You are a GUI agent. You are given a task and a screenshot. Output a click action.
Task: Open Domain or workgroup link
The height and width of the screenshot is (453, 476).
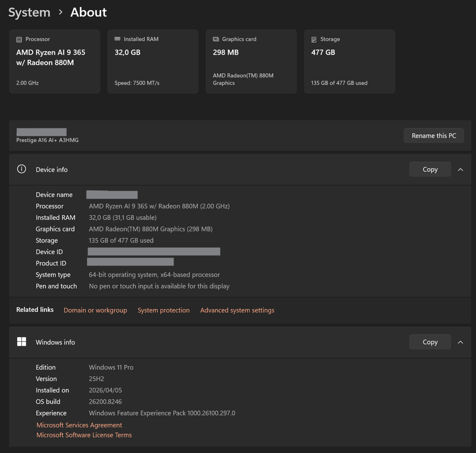coord(95,310)
